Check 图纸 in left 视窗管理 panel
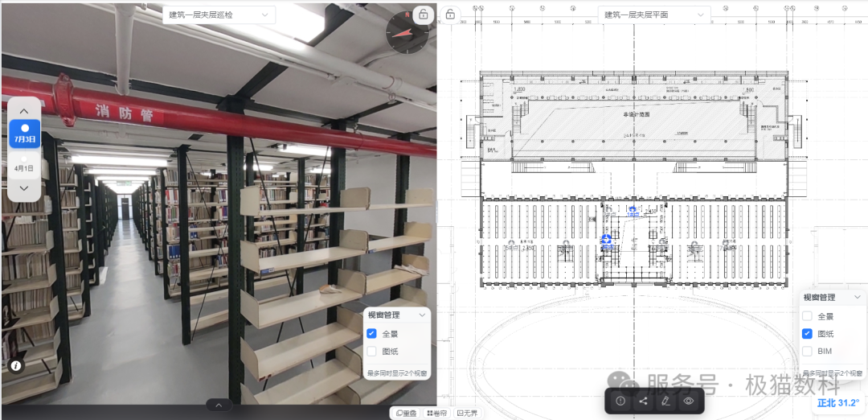This screenshot has height=420, width=868. coord(371,352)
